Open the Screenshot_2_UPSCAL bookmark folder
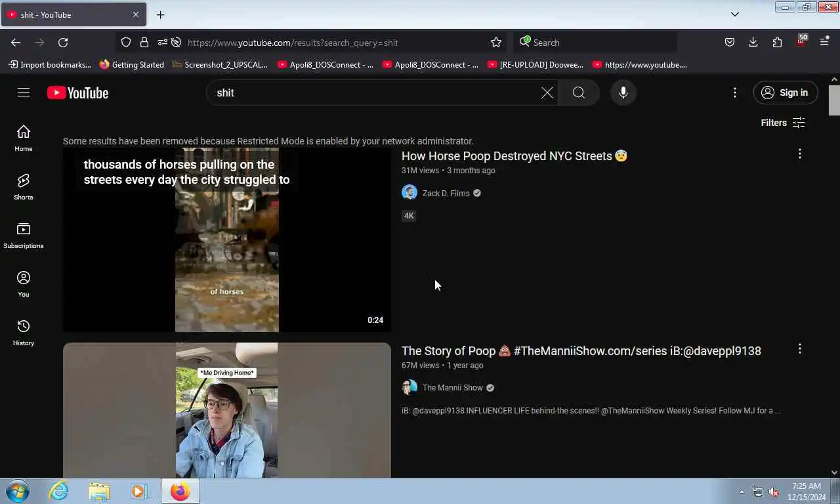The width and height of the screenshot is (840, 504). tap(220, 65)
